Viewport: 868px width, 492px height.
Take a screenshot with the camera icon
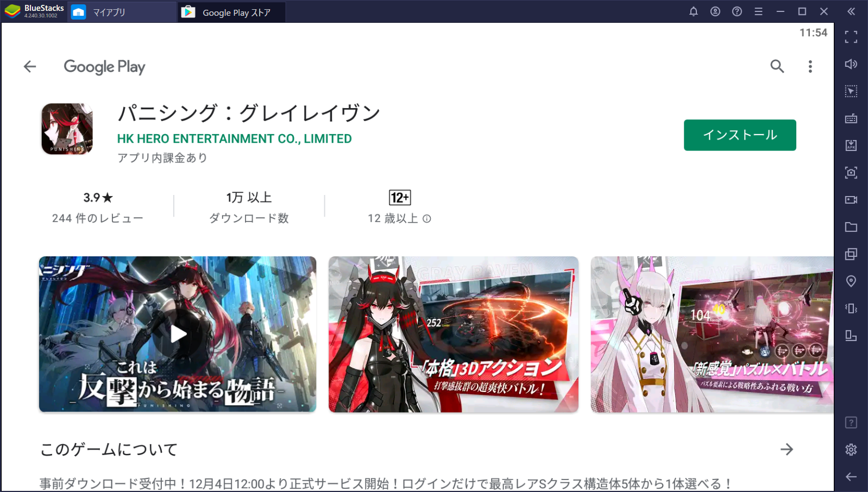(x=851, y=173)
